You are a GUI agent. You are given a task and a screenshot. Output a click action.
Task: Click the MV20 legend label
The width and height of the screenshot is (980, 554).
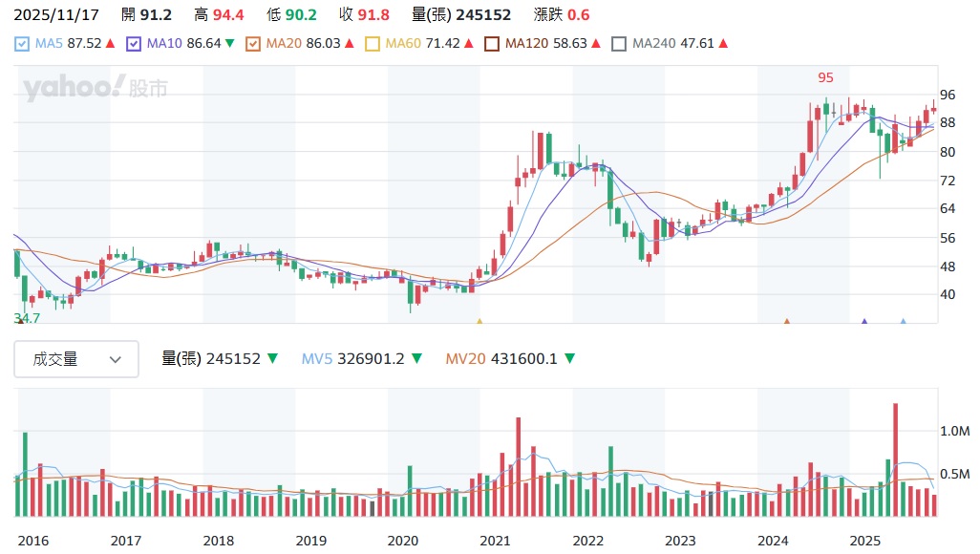point(464,358)
